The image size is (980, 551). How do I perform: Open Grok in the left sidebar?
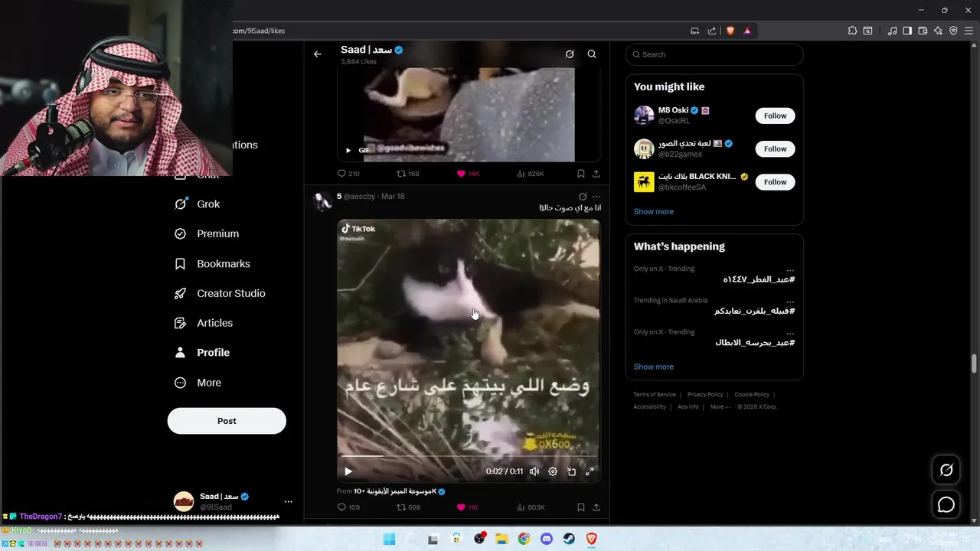coord(198,204)
